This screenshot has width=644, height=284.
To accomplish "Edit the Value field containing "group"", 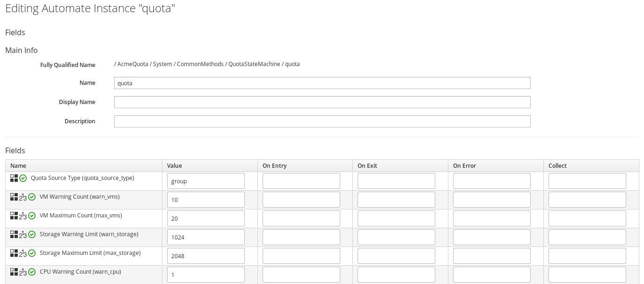I will (205, 181).
